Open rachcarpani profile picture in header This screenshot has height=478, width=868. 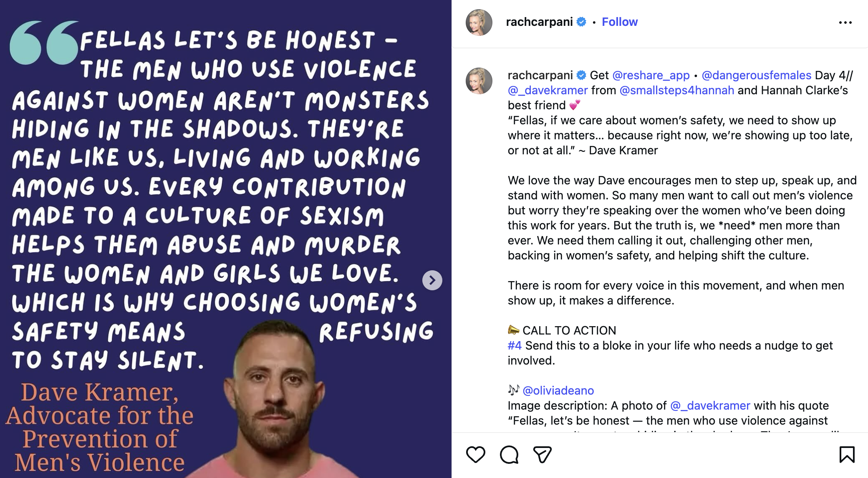pos(479,23)
